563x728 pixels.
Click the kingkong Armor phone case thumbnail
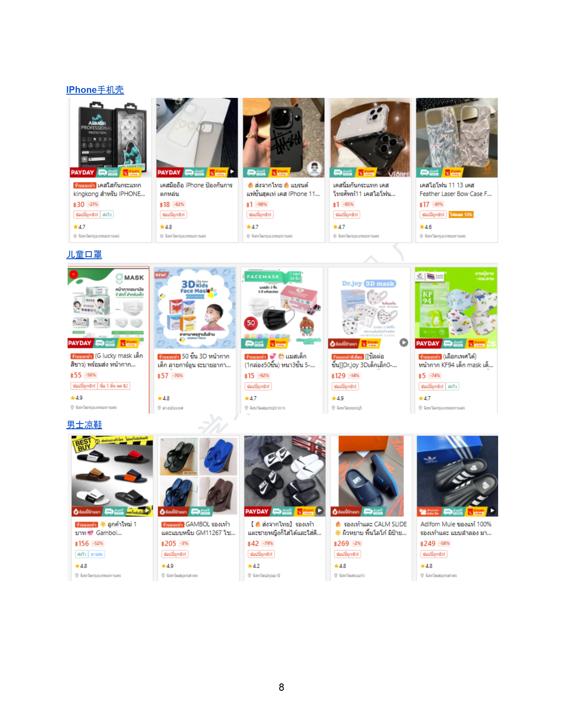point(110,137)
